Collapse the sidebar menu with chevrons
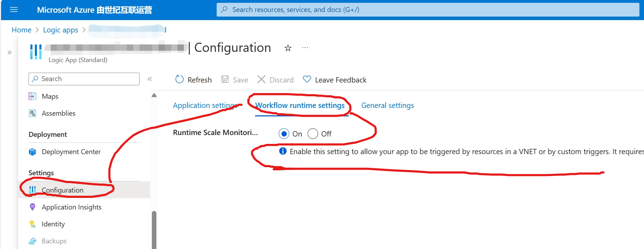This screenshot has width=644, height=249. (x=150, y=79)
